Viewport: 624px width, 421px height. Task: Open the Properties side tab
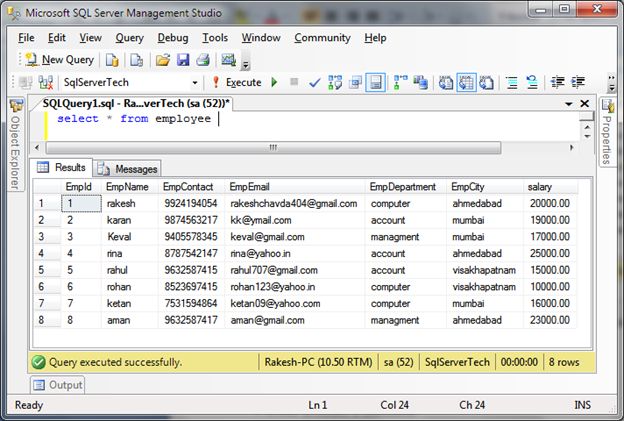click(x=607, y=131)
